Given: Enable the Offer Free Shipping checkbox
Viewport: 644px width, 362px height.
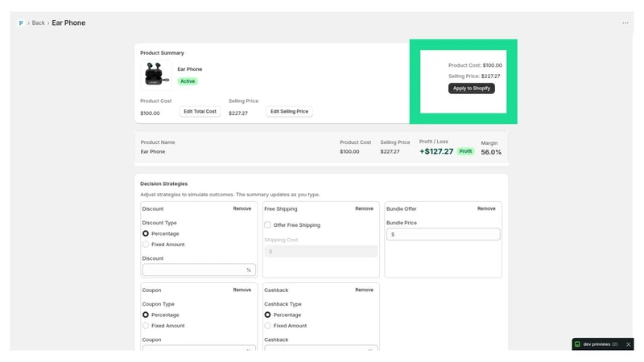Looking at the screenshot, I should click(267, 225).
